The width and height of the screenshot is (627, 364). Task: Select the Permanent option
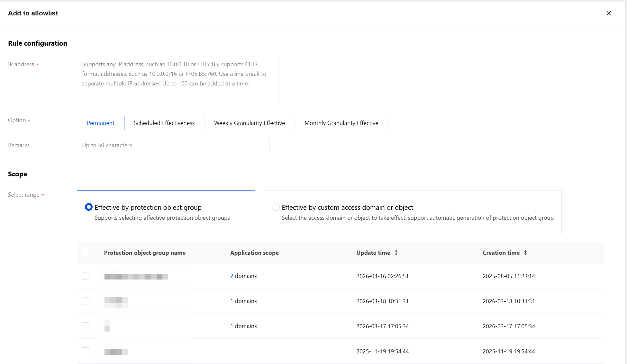click(100, 123)
